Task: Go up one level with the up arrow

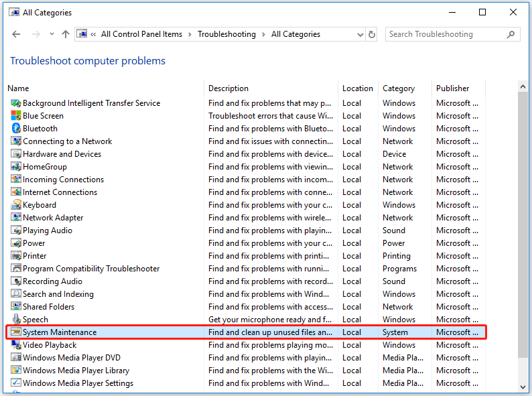Action: 66,34
